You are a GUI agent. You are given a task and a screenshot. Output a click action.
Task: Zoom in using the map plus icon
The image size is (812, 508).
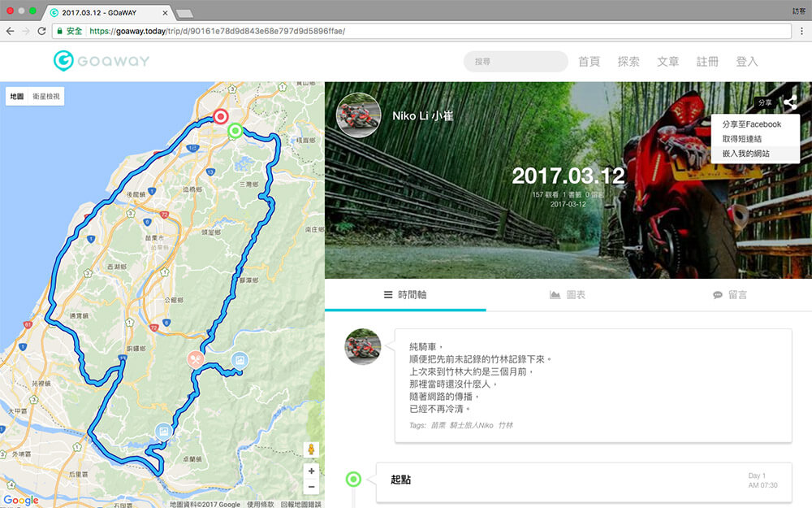[310, 471]
